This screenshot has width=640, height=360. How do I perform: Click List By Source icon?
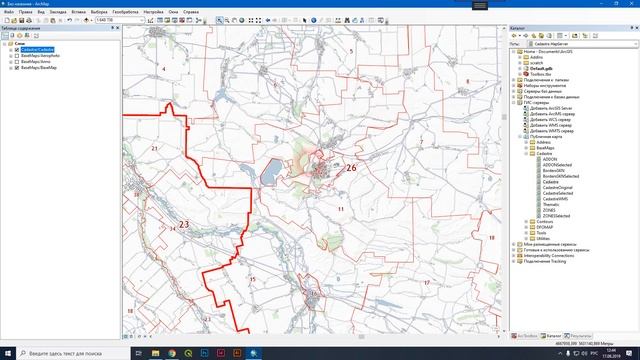[x=12, y=36]
